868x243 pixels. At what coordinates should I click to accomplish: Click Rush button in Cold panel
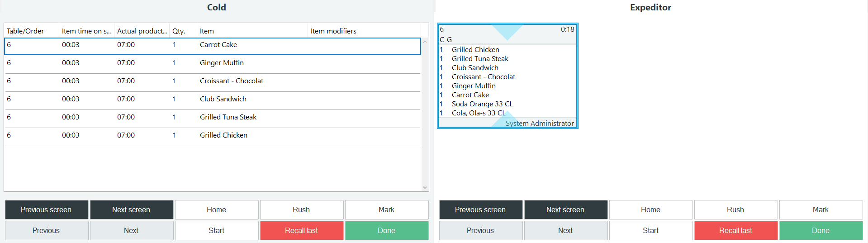(x=301, y=210)
